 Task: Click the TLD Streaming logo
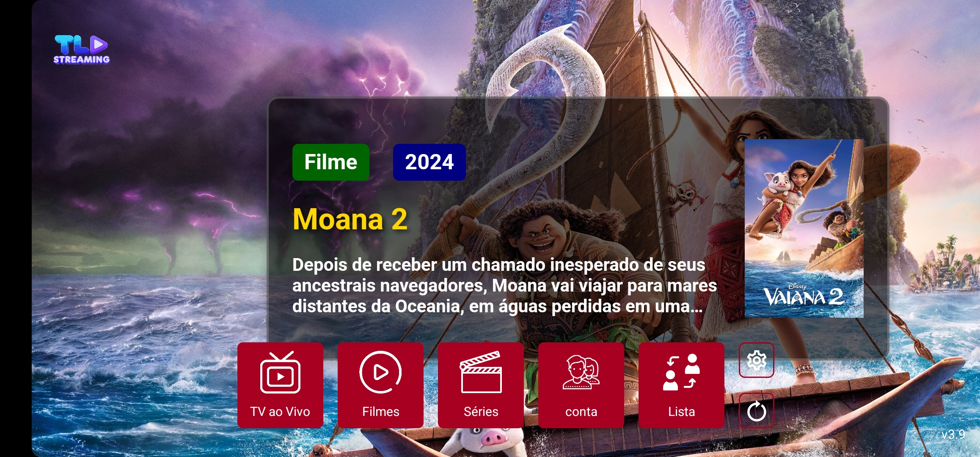(81, 49)
